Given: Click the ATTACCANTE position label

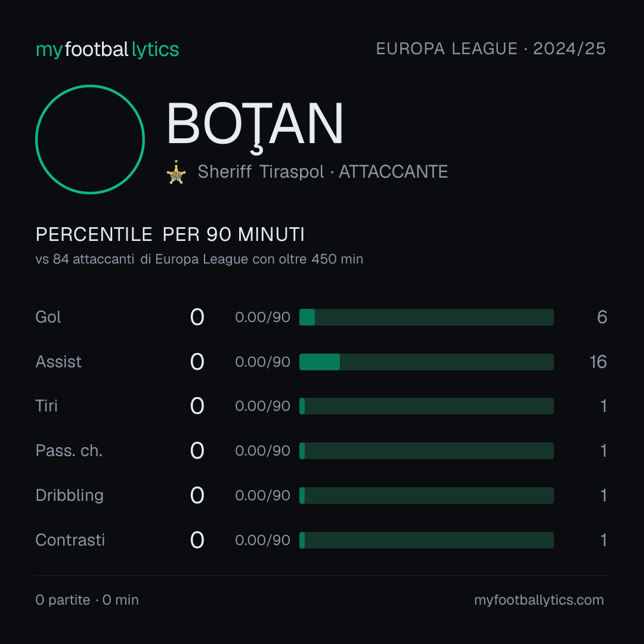Looking at the screenshot, I should coord(393,172).
